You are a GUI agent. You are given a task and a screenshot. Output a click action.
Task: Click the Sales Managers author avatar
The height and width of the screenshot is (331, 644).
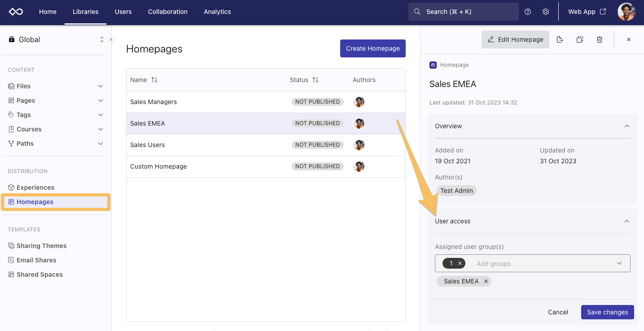(359, 102)
